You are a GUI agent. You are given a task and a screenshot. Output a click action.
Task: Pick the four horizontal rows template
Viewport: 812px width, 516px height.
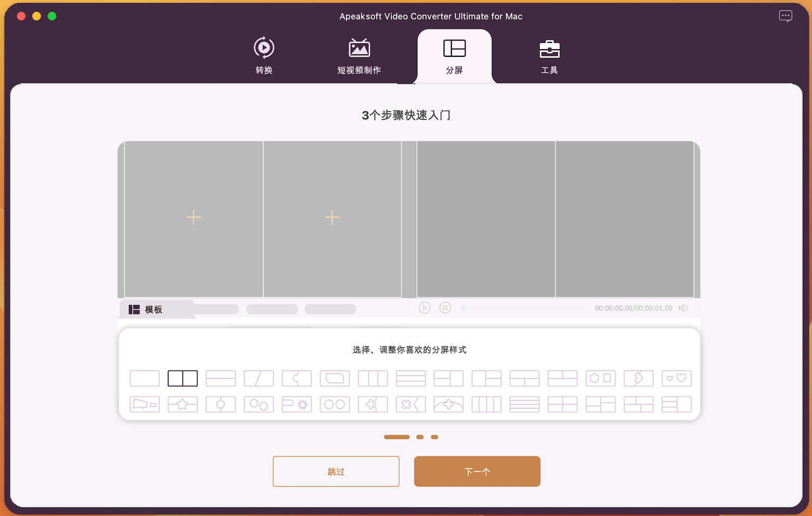point(525,405)
